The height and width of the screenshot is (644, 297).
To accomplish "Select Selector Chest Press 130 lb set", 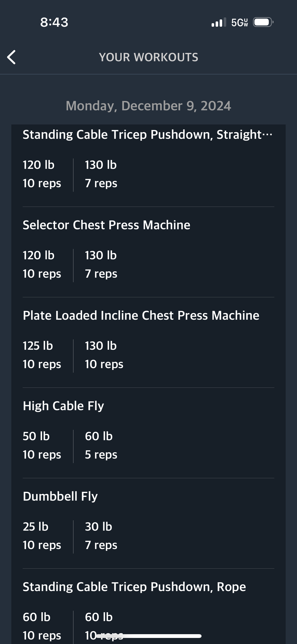I will [x=101, y=265].
